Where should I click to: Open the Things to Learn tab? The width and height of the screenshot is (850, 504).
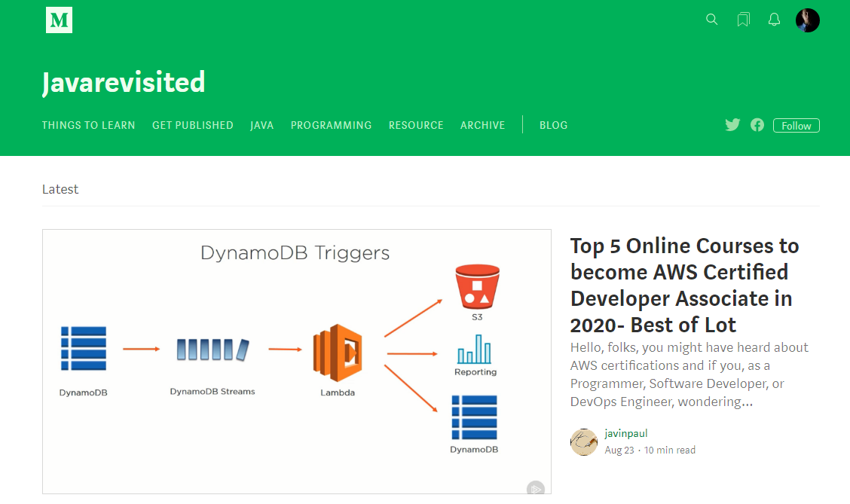pyautogui.click(x=88, y=125)
